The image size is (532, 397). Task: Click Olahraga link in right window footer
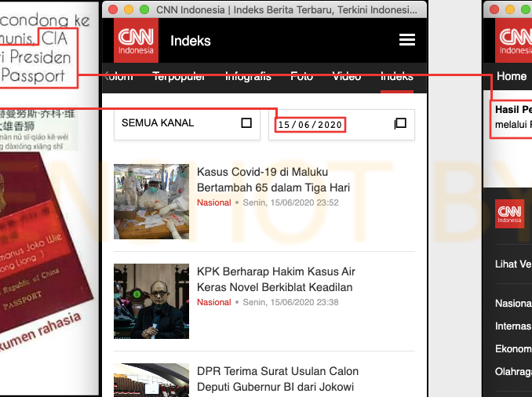point(513,372)
